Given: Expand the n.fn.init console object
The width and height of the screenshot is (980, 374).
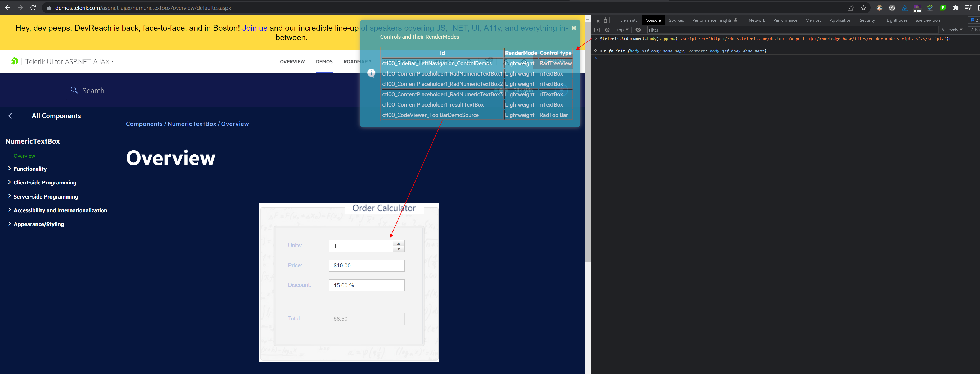Looking at the screenshot, I should click(x=602, y=51).
